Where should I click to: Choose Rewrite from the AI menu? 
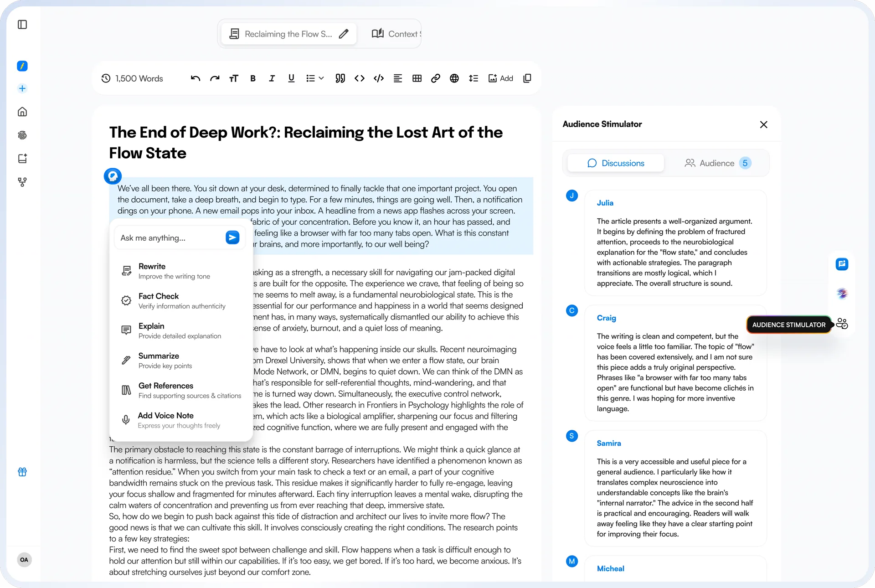181,271
